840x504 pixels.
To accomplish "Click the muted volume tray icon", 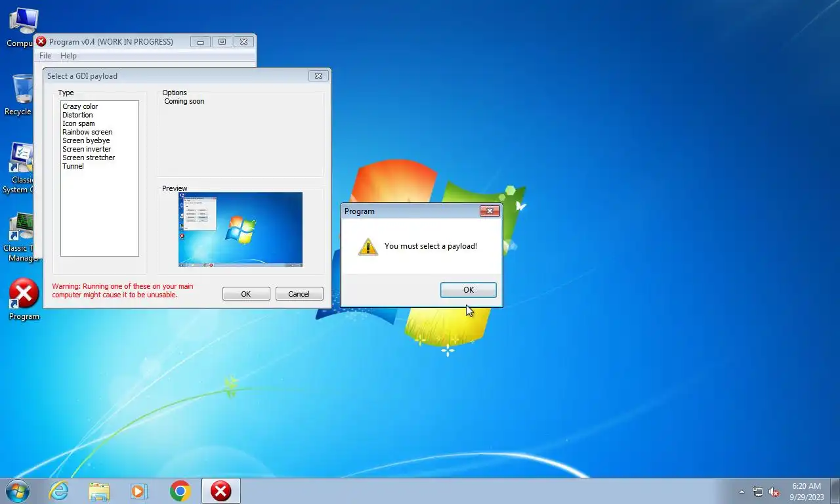I will tap(774, 492).
